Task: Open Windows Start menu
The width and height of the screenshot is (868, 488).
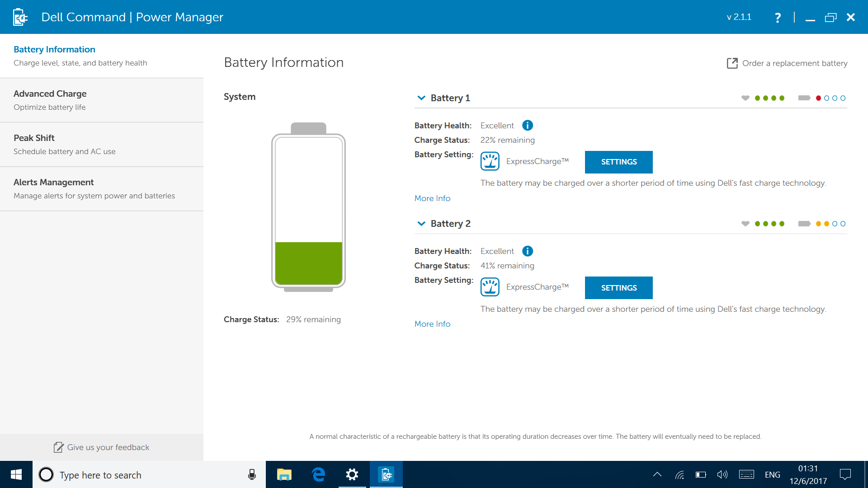Action: [x=16, y=474]
